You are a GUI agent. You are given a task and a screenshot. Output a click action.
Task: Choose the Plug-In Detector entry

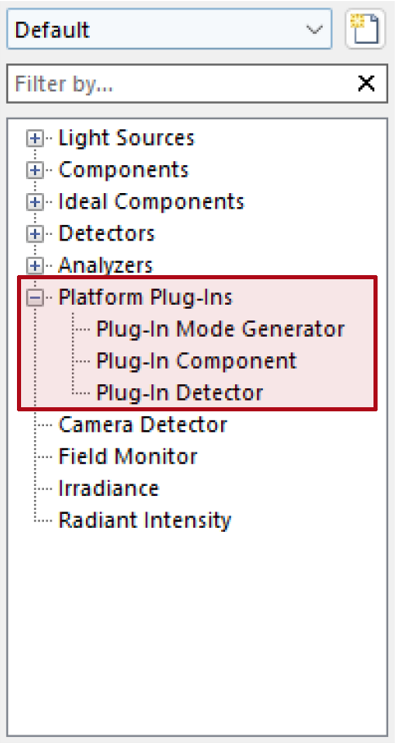(180, 393)
